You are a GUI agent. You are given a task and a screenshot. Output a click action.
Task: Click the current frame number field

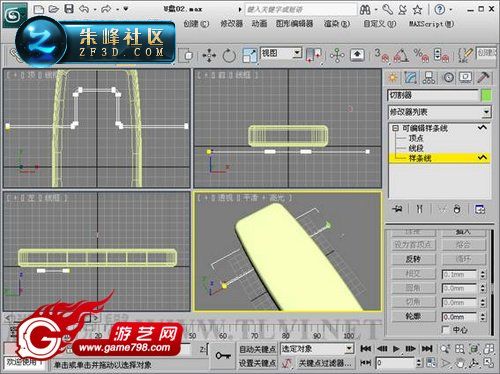coord(395,363)
